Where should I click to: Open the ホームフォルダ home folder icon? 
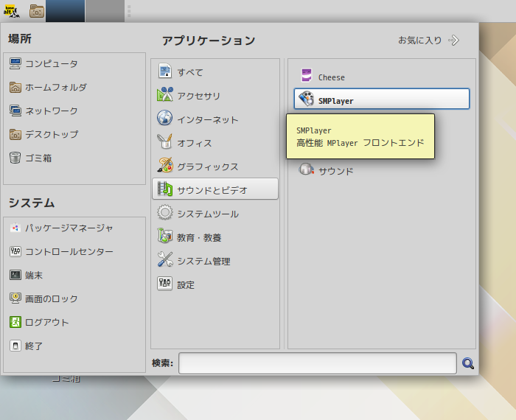pyautogui.click(x=15, y=87)
